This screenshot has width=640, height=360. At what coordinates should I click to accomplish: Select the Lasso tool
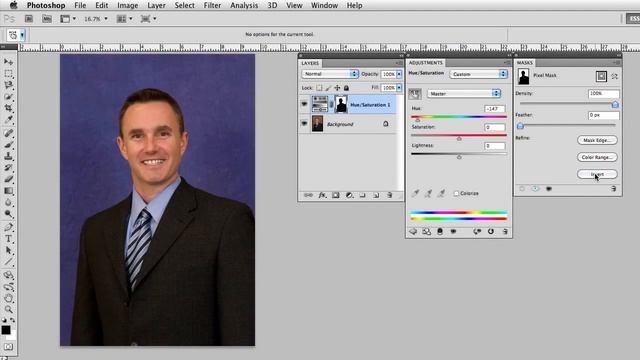(x=8, y=85)
